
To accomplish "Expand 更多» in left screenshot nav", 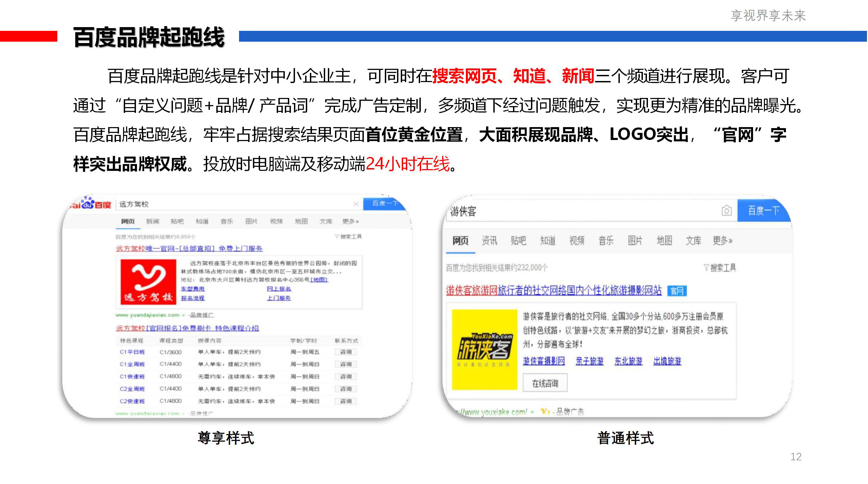I will [x=351, y=221].
